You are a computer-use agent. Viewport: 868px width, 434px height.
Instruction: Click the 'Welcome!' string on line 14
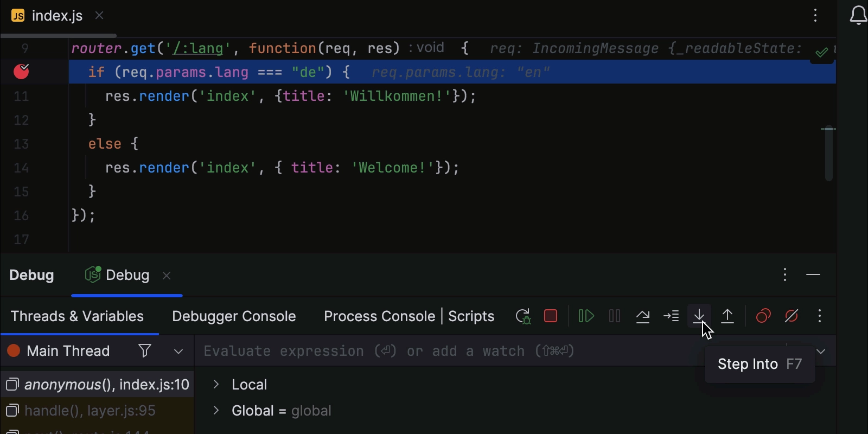393,168
